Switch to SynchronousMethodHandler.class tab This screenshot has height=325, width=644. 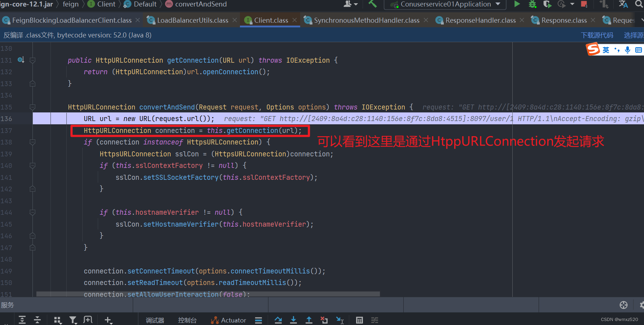point(367,21)
